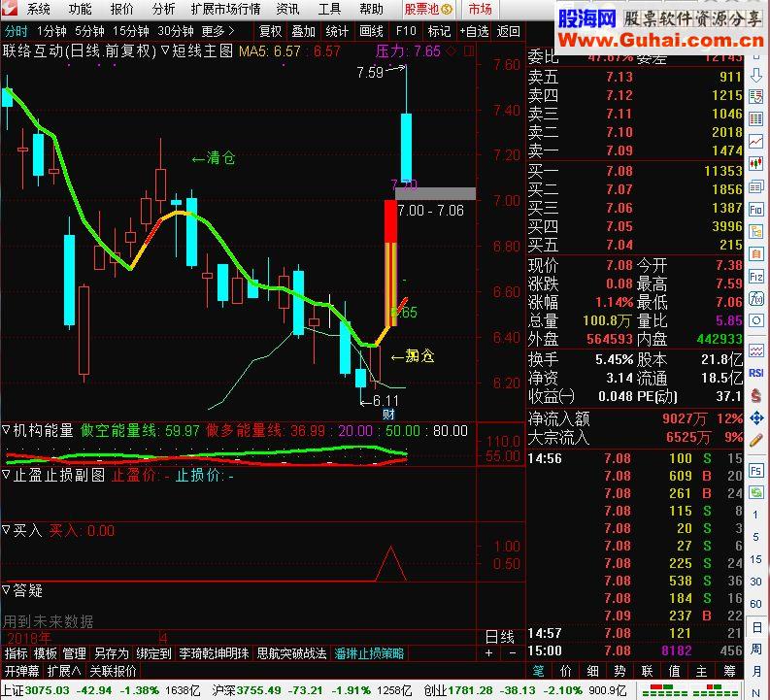Open the 扩展市场行情 menu
Viewport: 770px width, 700px height.
point(226,9)
